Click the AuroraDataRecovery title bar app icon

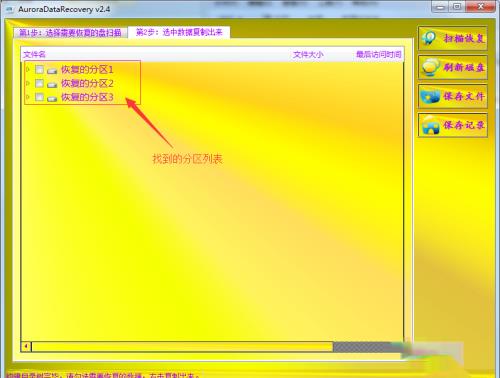click(x=10, y=9)
